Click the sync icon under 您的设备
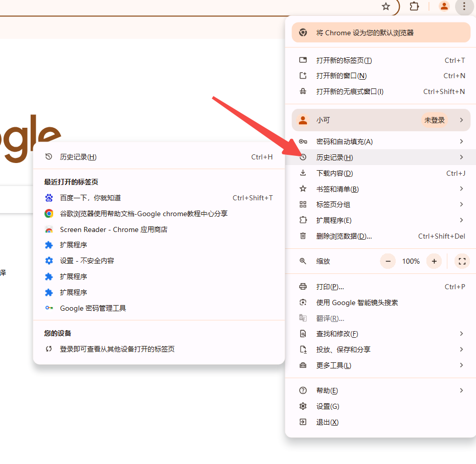Viewport: 476px width, 464px height. point(49,349)
